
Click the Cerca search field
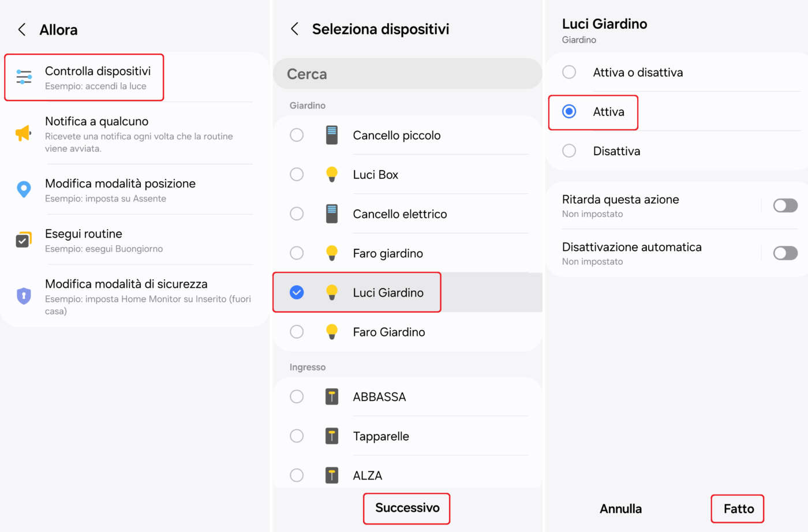[x=407, y=74]
